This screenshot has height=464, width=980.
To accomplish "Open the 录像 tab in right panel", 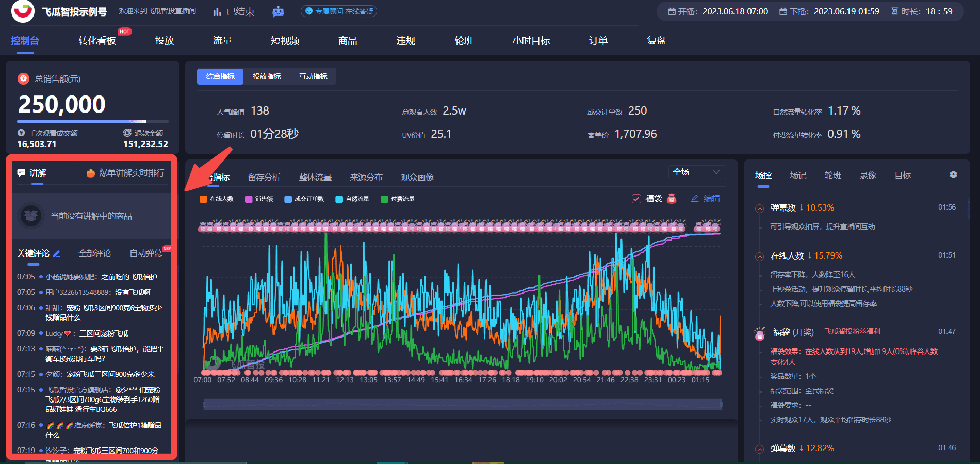I will click(868, 175).
